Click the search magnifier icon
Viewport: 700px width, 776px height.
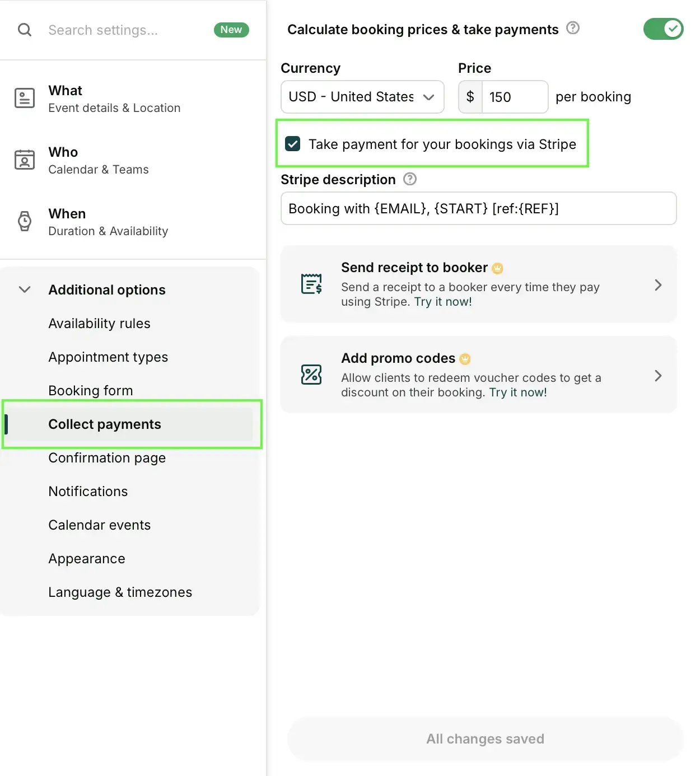coord(25,30)
